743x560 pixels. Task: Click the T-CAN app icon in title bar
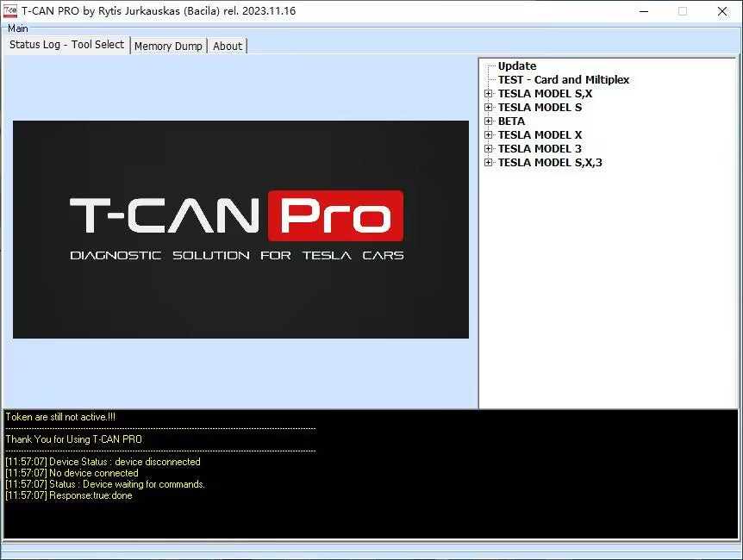(x=10, y=11)
